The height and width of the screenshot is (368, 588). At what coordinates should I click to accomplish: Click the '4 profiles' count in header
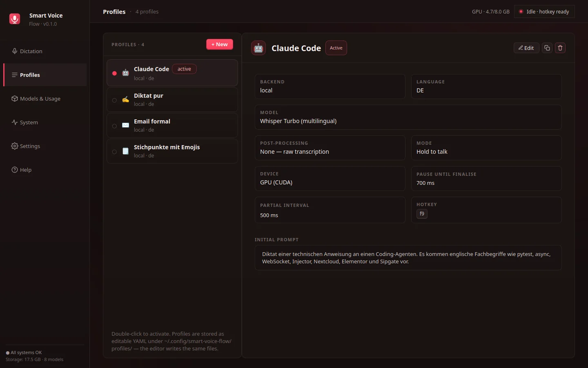(x=147, y=11)
